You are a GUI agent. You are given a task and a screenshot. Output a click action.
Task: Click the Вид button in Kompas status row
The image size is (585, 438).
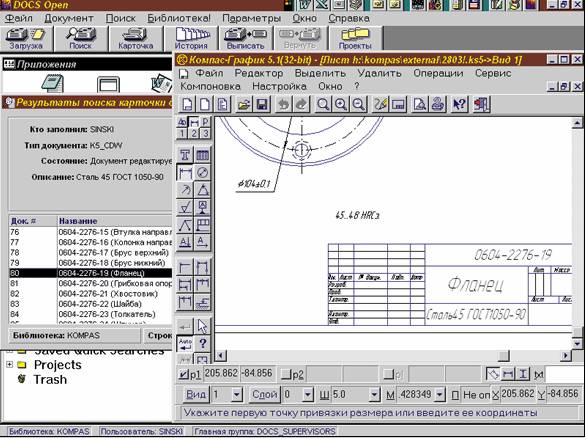[x=195, y=394]
